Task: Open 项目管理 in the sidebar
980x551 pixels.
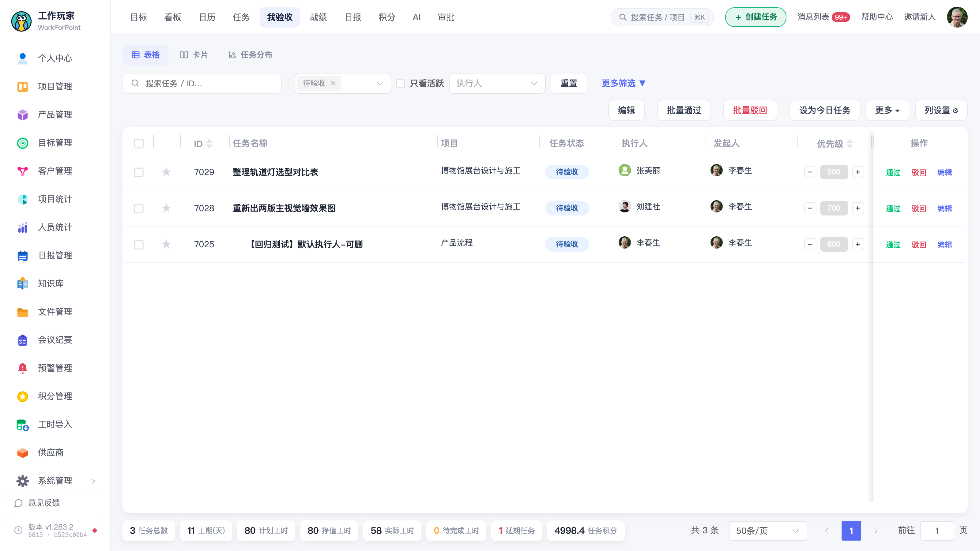Action: point(55,86)
